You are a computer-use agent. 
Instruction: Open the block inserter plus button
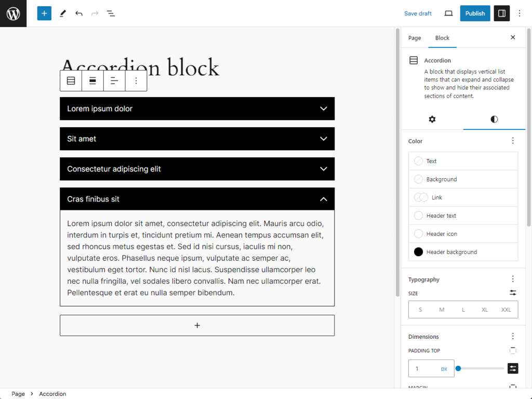click(44, 14)
